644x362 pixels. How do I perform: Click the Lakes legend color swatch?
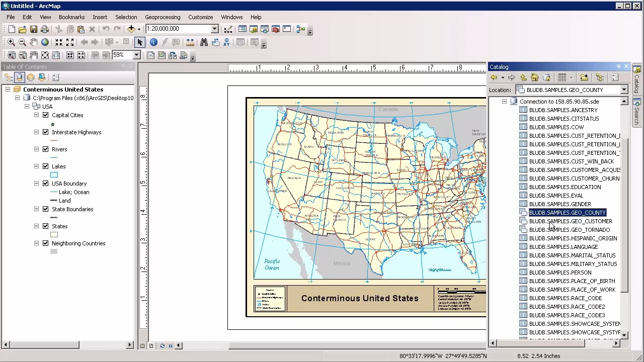tap(54, 175)
